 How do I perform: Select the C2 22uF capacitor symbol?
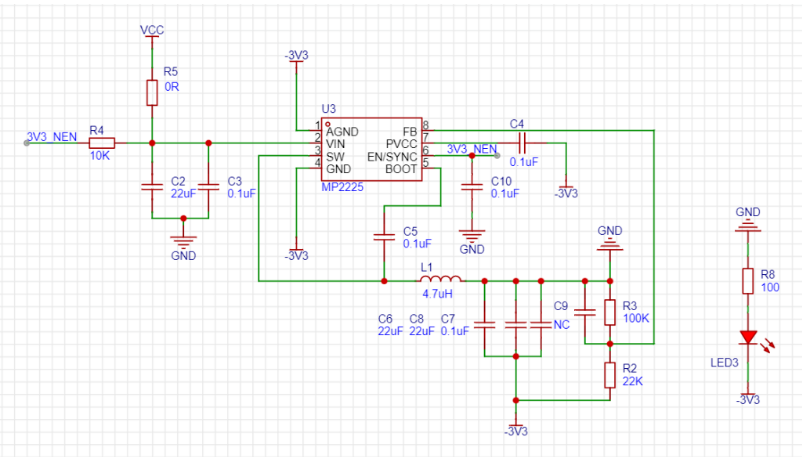151,186
